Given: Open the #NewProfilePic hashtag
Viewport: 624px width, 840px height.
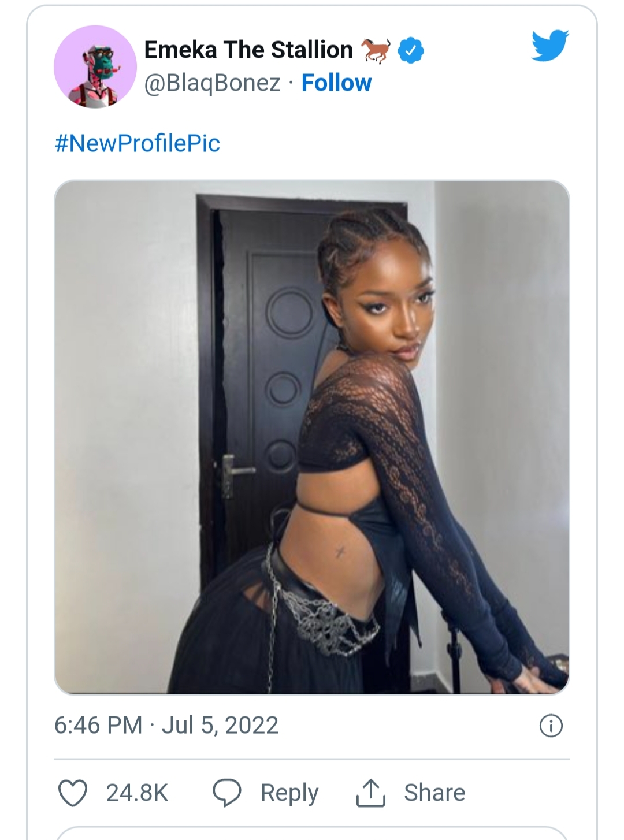Looking at the screenshot, I should click(138, 143).
